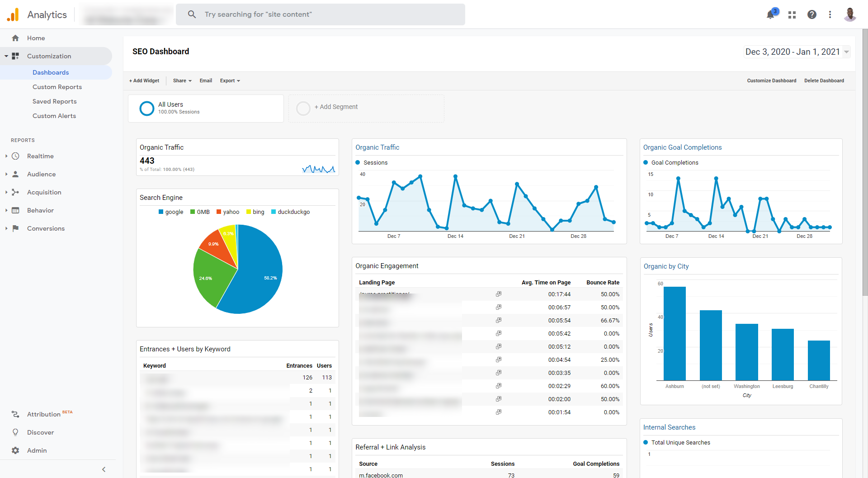The image size is (868, 478).
Task: Open the Organic Traffic chart title link
Action: (x=377, y=147)
